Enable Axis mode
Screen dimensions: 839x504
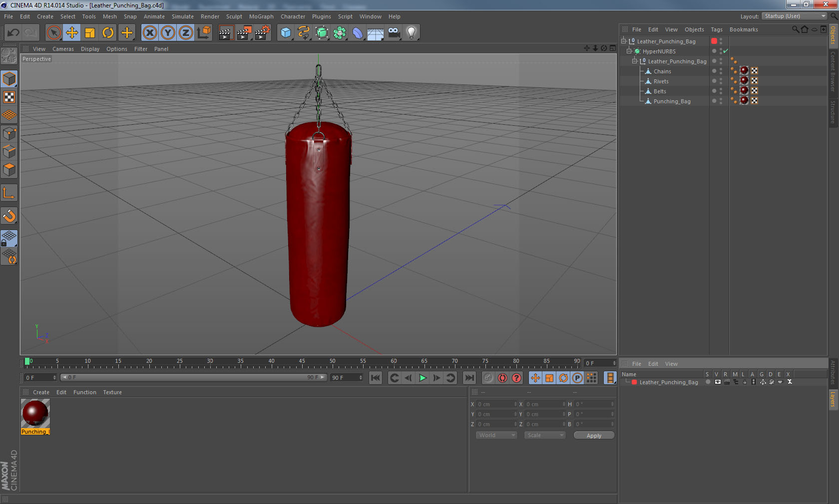[x=9, y=193]
